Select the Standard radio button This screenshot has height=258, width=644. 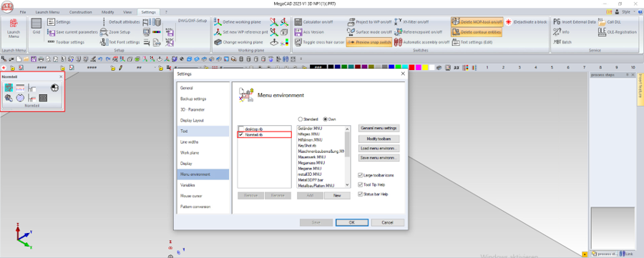(301, 119)
